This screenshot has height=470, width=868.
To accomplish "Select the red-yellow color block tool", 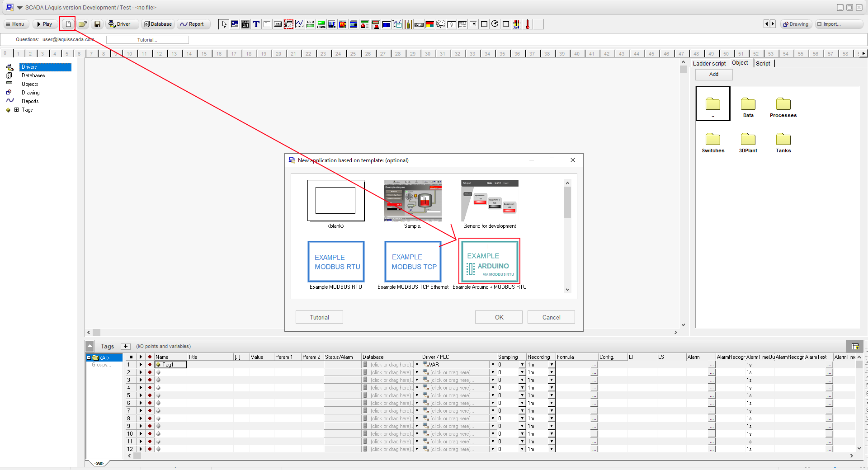I will pyautogui.click(x=430, y=24).
